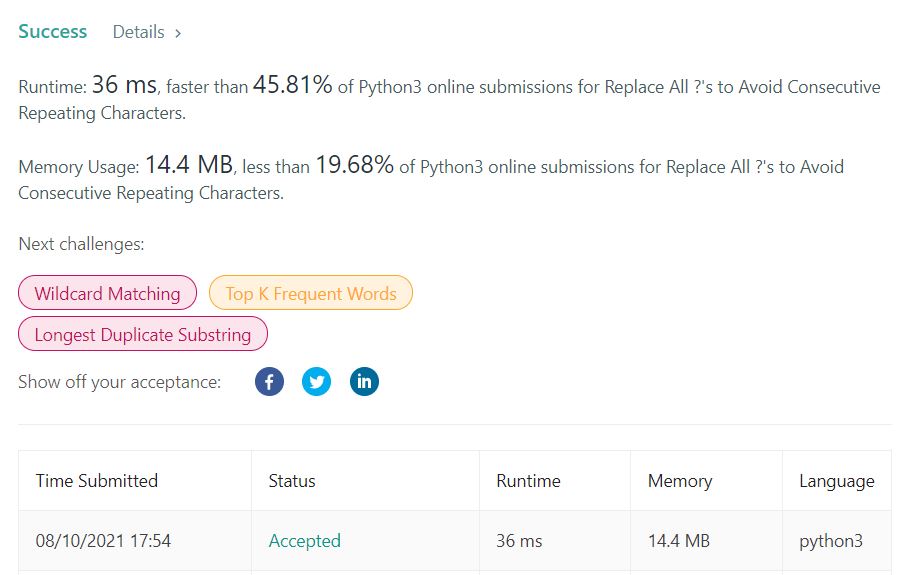
Task: Open the Top K Frequent Words challenge
Action: (311, 294)
